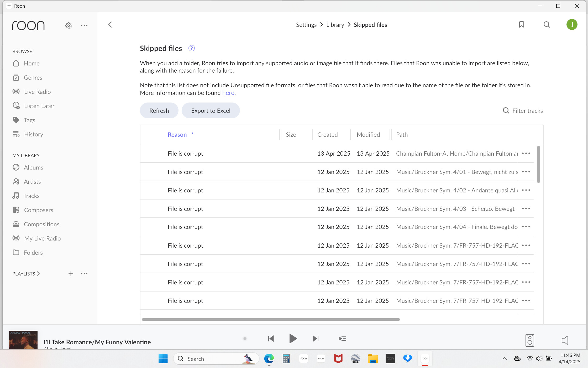This screenshot has width=588, height=368.
Task: Open Composers in My Library
Action: [x=33, y=210]
